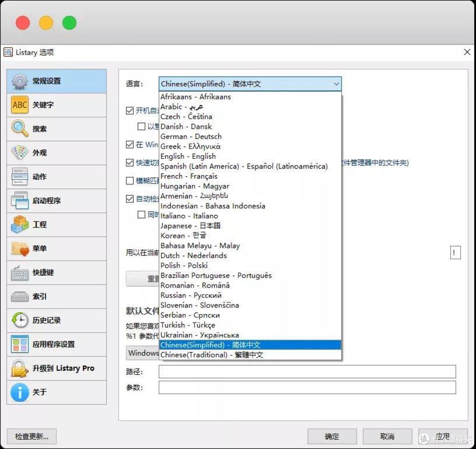
Task: Toggle the 在 Win checkbox
Action: (x=130, y=145)
